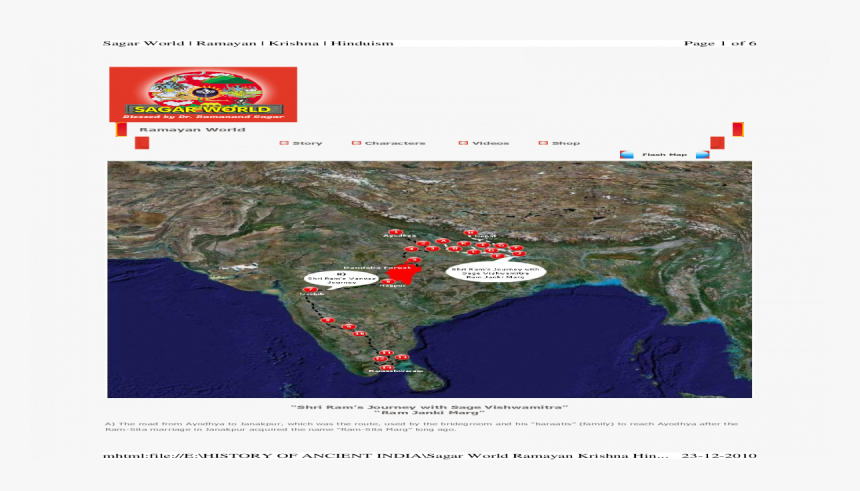
Task: Click marker 7 at Nashik on the map
Action: pyautogui.click(x=310, y=289)
